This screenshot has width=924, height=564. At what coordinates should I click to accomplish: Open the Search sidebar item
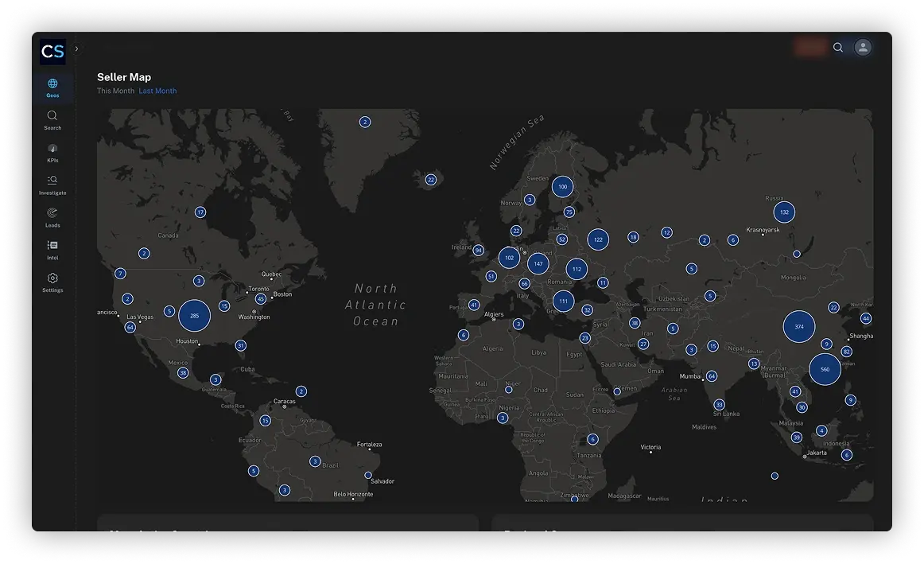pos(52,120)
